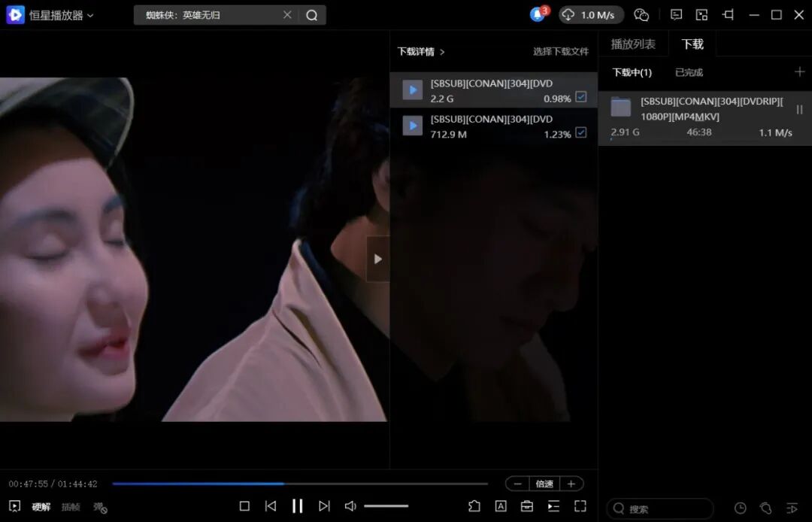812x522 pixels.
Task: Open the WeChat icon in title bar
Action: [641, 15]
